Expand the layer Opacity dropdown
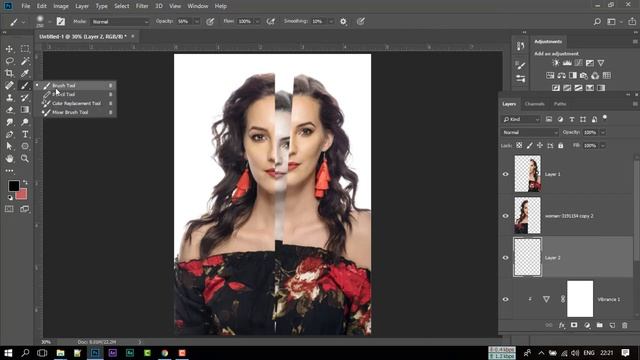The height and width of the screenshot is (360, 640). click(603, 132)
